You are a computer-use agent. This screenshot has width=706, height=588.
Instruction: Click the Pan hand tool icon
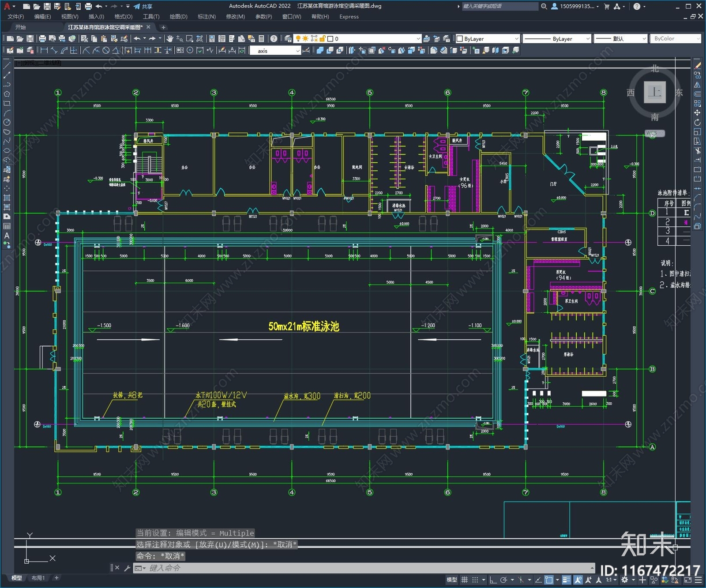point(170,39)
